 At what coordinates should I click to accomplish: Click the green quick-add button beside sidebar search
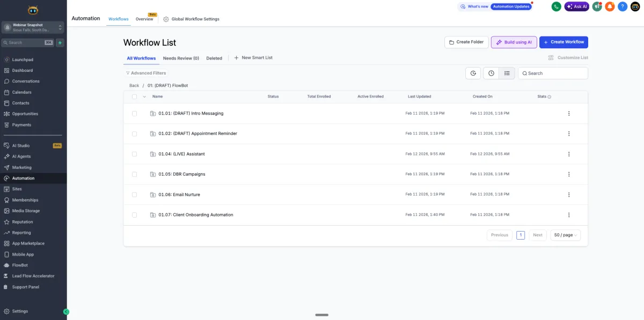pyautogui.click(x=60, y=42)
